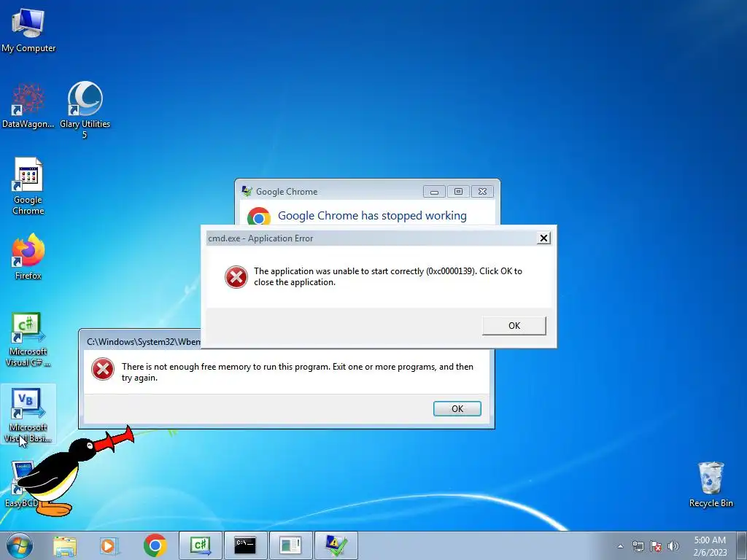The height and width of the screenshot is (560, 747).
Task: Click the red error icon in memory dialog
Action: pyautogui.click(x=103, y=369)
